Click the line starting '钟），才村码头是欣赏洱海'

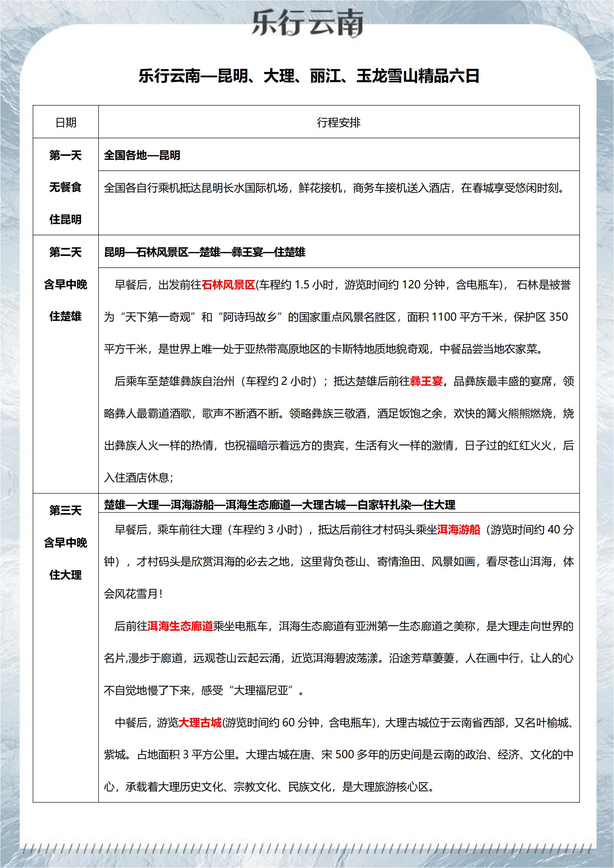pos(339,562)
